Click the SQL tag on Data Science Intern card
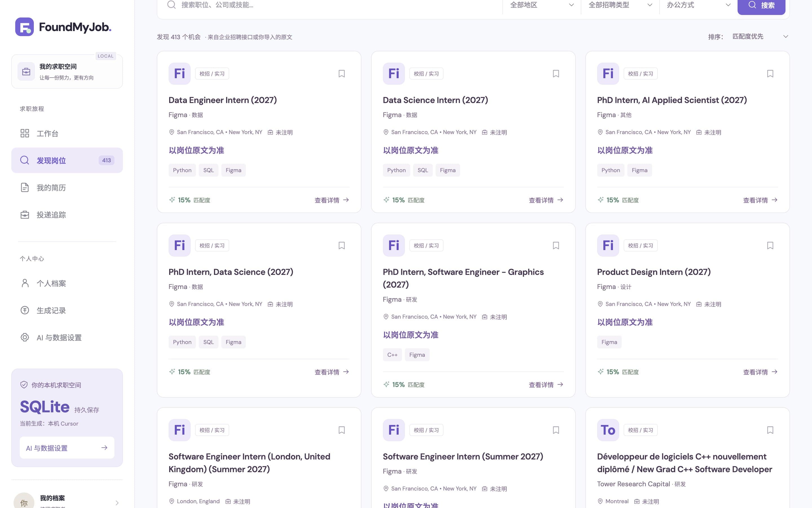The height and width of the screenshot is (508, 812). pyautogui.click(x=423, y=170)
